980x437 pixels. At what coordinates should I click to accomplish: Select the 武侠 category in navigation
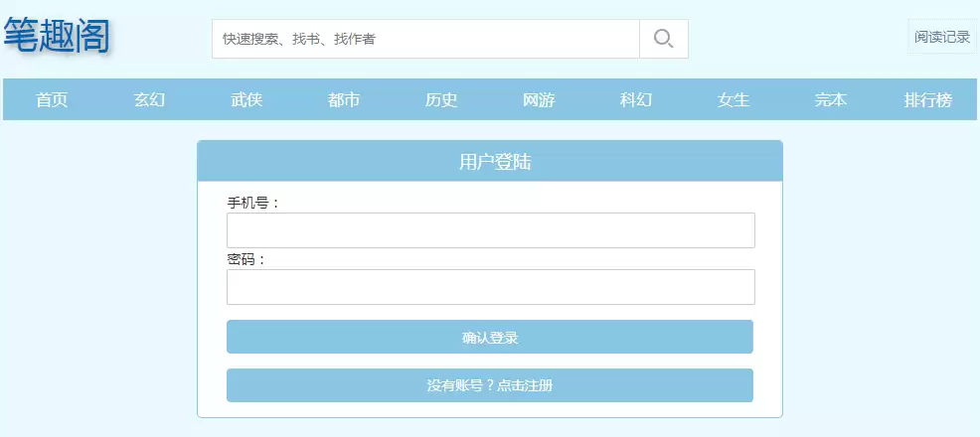246,100
